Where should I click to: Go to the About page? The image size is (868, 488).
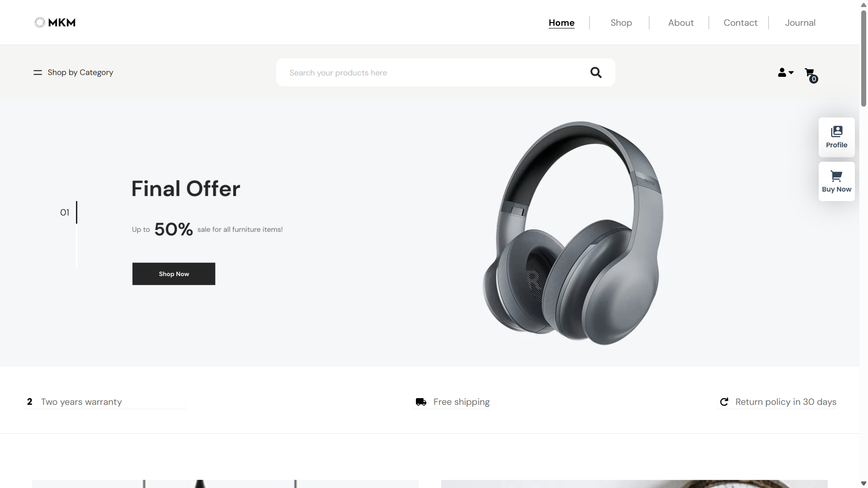point(681,23)
